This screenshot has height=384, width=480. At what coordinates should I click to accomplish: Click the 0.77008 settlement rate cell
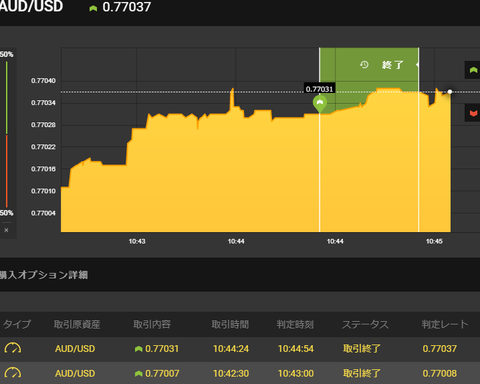(440, 373)
